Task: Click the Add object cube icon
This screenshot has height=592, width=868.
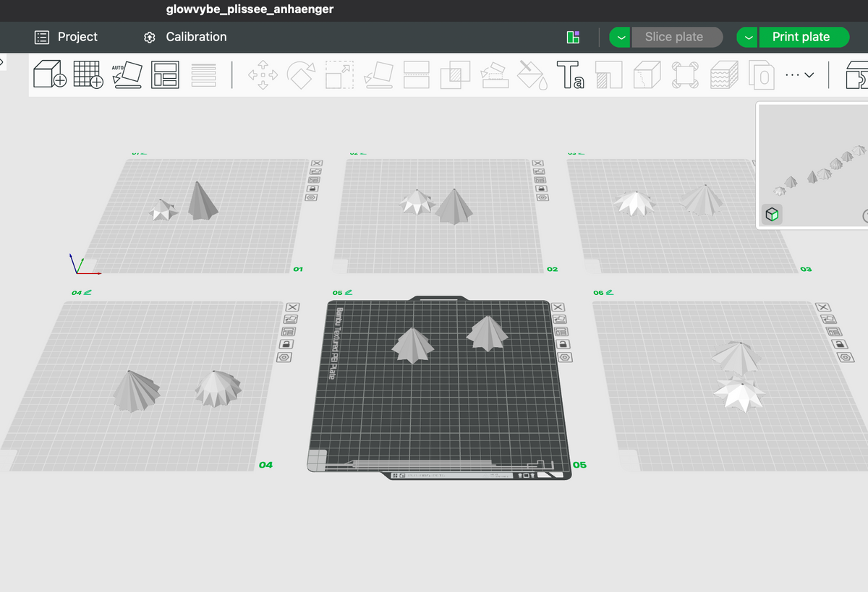Action: (x=50, y=74)
